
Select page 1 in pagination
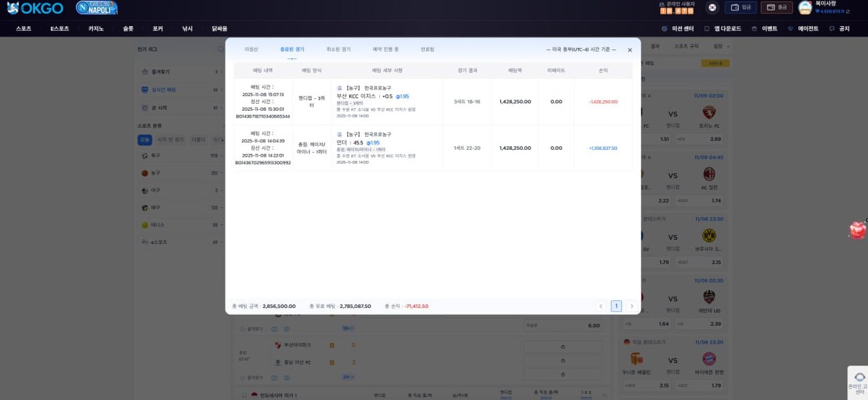(616, 307)
